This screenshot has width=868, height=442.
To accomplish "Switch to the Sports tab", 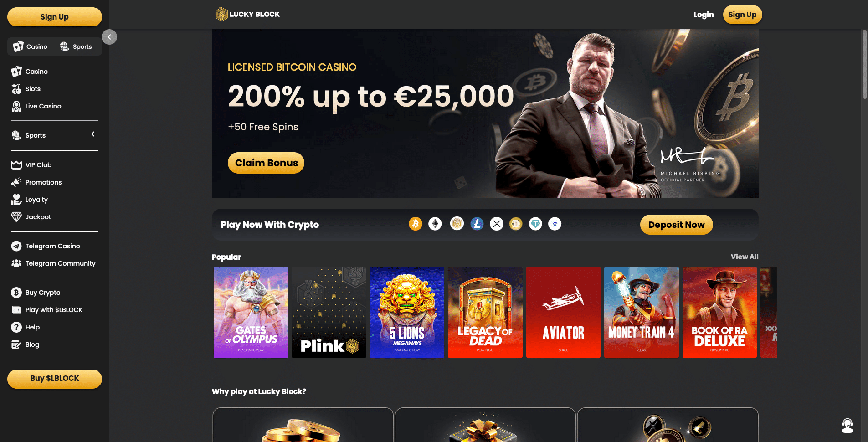I will [76, 46].
